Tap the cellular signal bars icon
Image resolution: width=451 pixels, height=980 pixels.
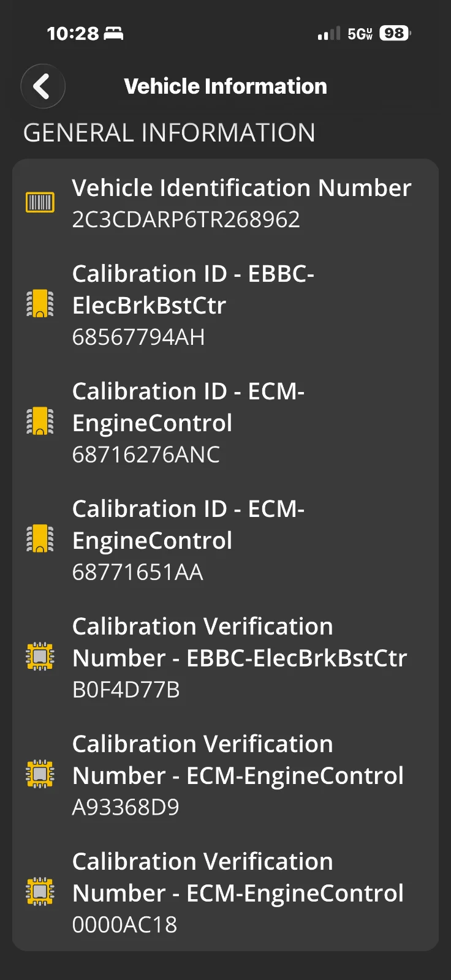(328, 34)
